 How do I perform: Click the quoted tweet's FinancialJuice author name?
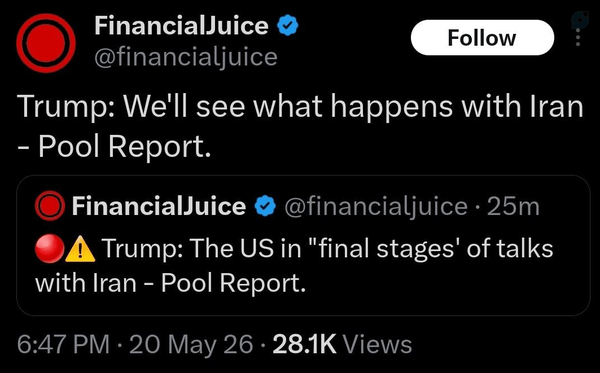(x=159, y=206)
